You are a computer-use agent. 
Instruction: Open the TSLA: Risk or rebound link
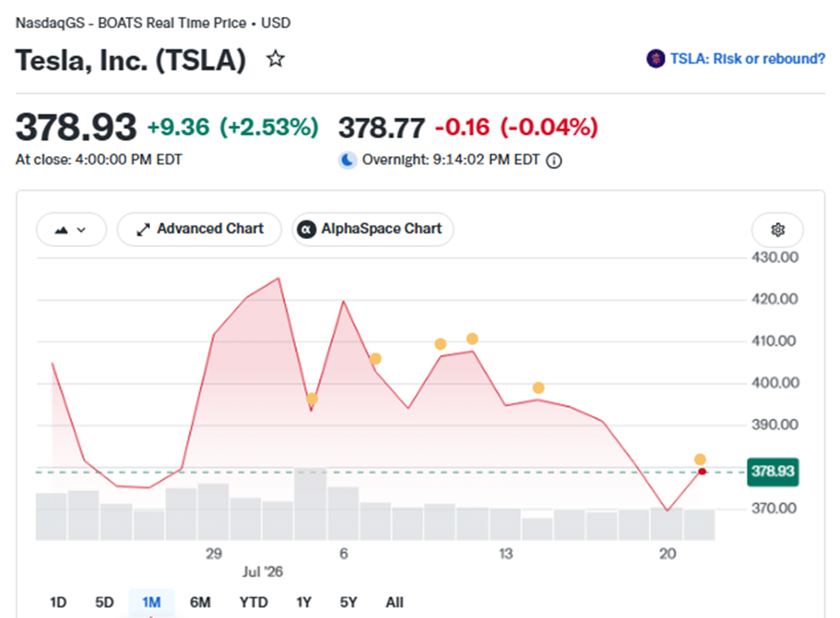point(748,58)
